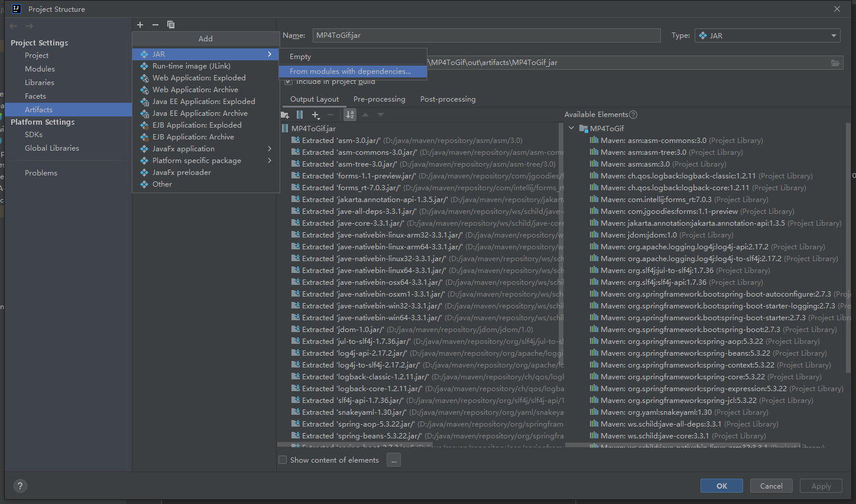
Task: Click the ellipsis button beside Show content
Action: pyautogui.click(x=394, y=460)
